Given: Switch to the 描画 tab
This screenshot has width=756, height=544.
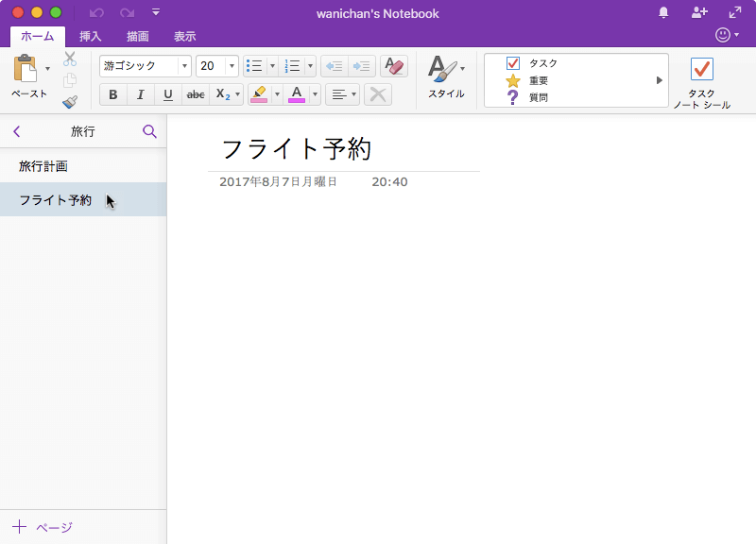Looking at the screenshot, I should click(x=137, y=36).
